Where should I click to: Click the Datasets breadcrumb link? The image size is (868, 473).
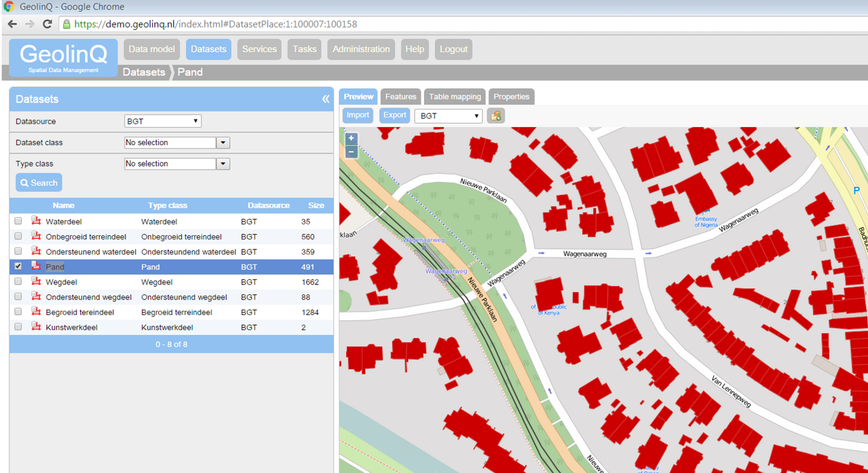[x=144, y=72]
